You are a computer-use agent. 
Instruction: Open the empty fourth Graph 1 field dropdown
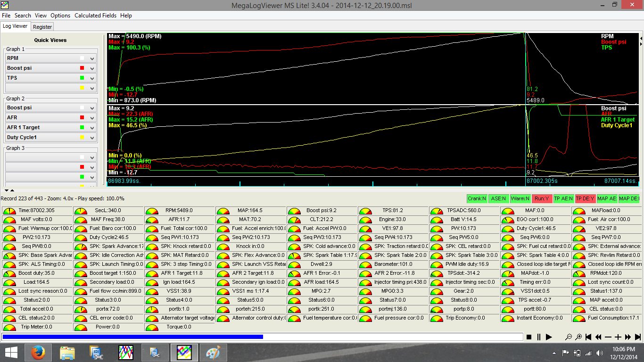pos(92,88)
